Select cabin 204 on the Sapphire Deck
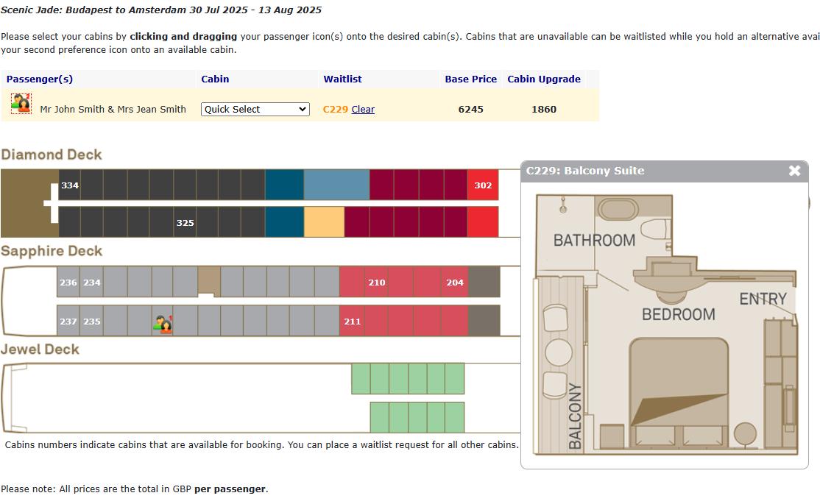Screen dimensions: 820x504 (x=454, y=282)
